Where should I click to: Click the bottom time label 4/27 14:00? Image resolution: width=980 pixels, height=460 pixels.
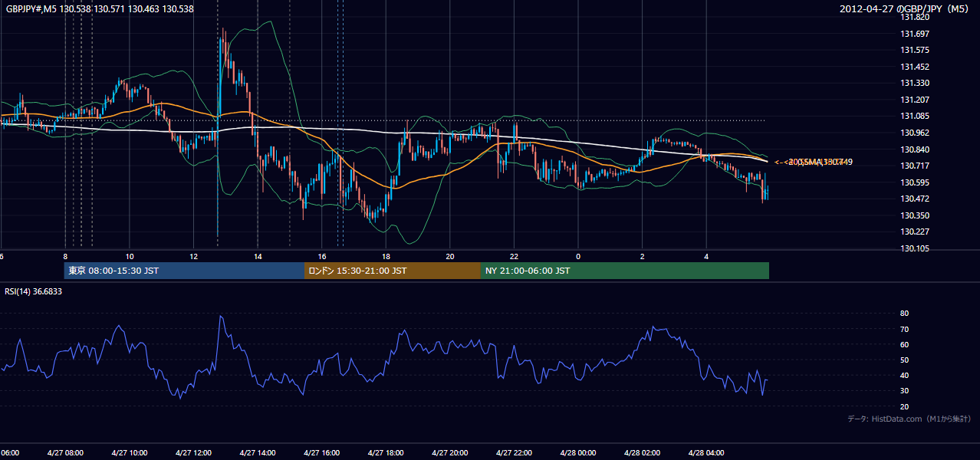pyautogui.click(x=258, y=453)
